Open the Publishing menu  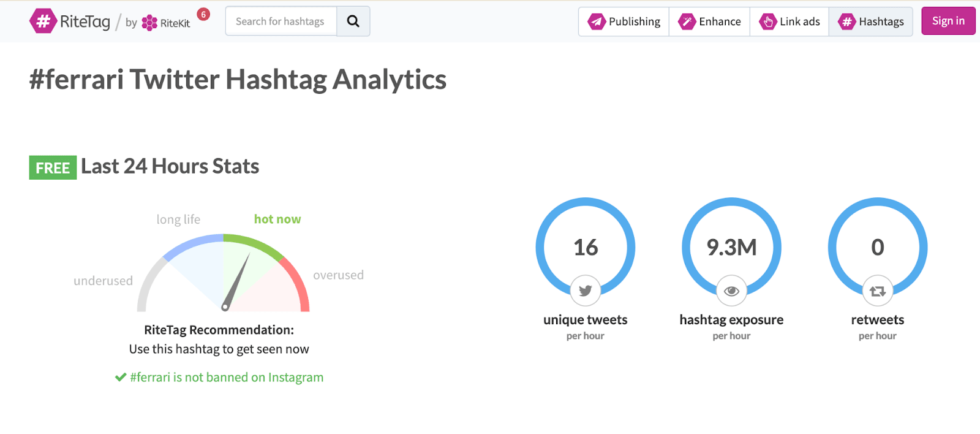[x=623, y=21]
